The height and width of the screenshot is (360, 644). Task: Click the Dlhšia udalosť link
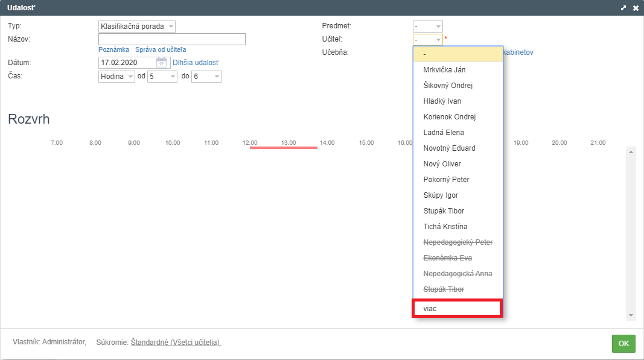point(196,63)
